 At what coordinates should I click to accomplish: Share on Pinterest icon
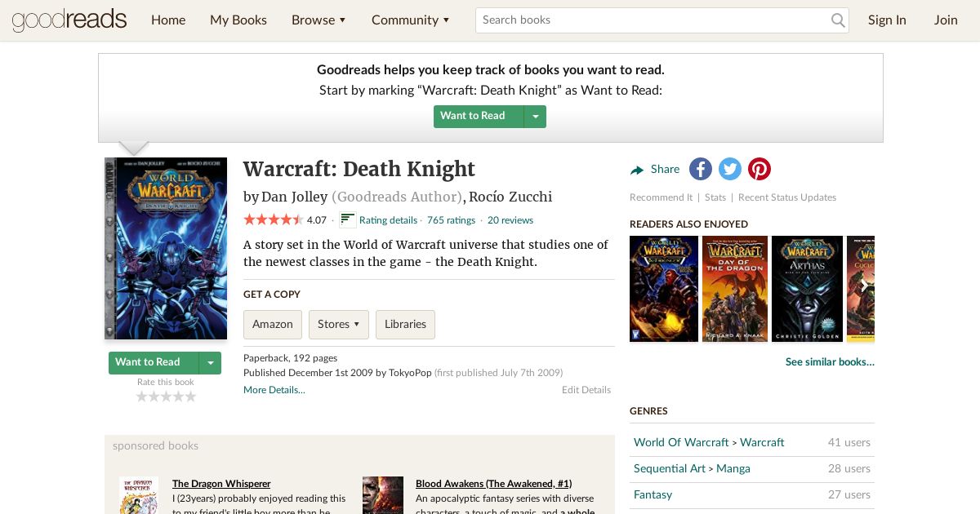[759, 169]
